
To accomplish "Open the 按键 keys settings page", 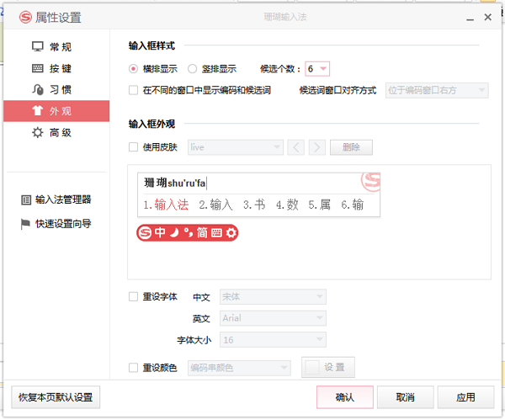I will [56, 68].
